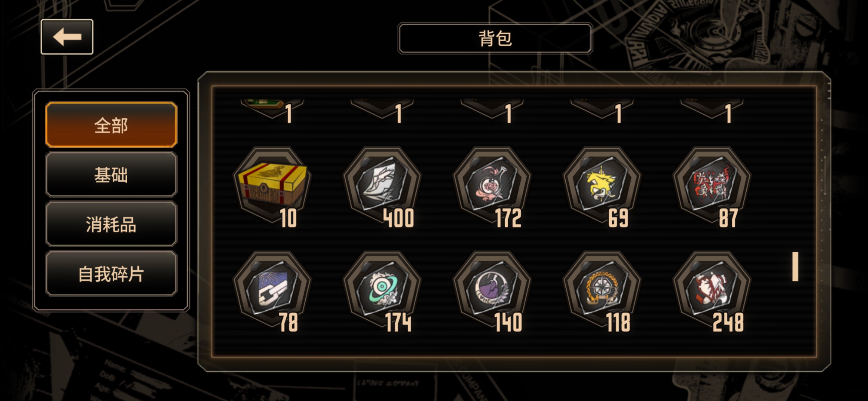Viewport: 868px width, 401px height.
Task: Open the 自我碎片 category tab
Action: click(111, 274)
